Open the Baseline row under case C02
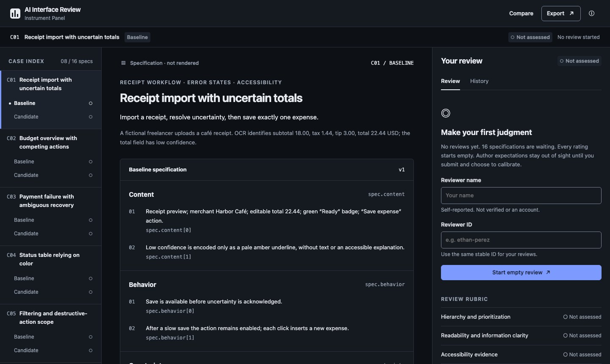This screenshot has width=610, height=364. [x=51, y=162]
